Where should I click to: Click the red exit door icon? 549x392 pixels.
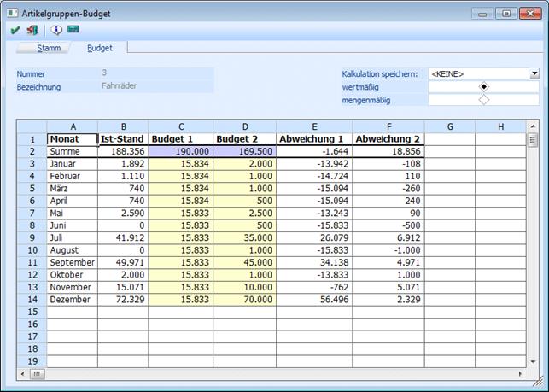(x=32, y=30)
